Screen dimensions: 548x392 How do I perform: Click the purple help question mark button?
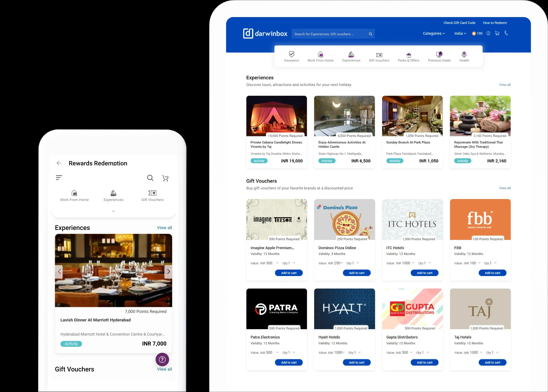[x=162, y=359]
